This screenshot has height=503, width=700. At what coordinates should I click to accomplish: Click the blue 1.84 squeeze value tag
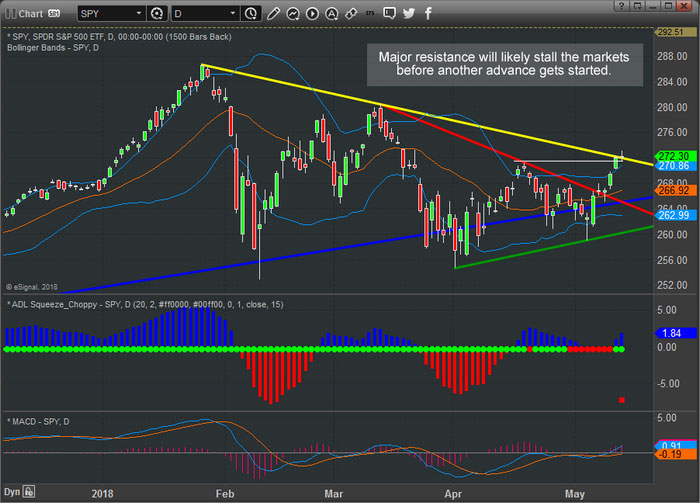pos(675,333)
